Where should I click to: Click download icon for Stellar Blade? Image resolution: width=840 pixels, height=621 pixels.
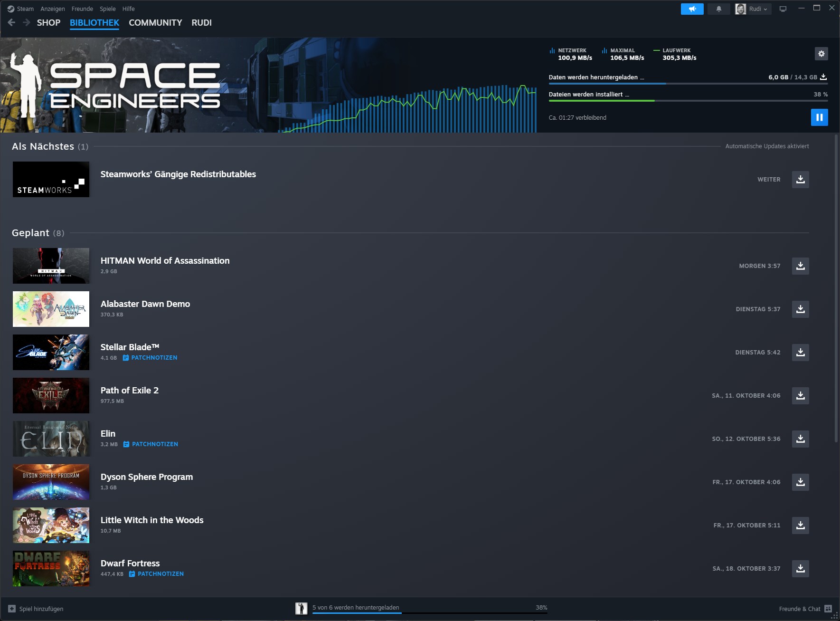tap(800, 353)
